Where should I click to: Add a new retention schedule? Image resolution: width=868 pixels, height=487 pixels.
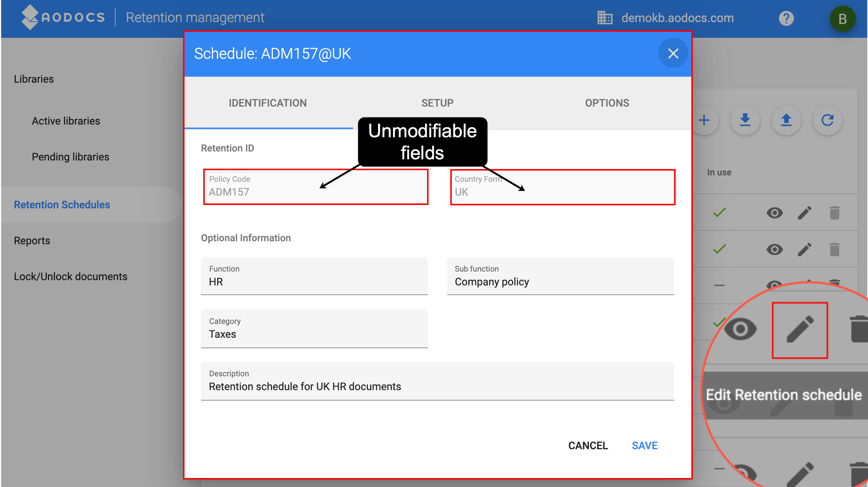704,120
